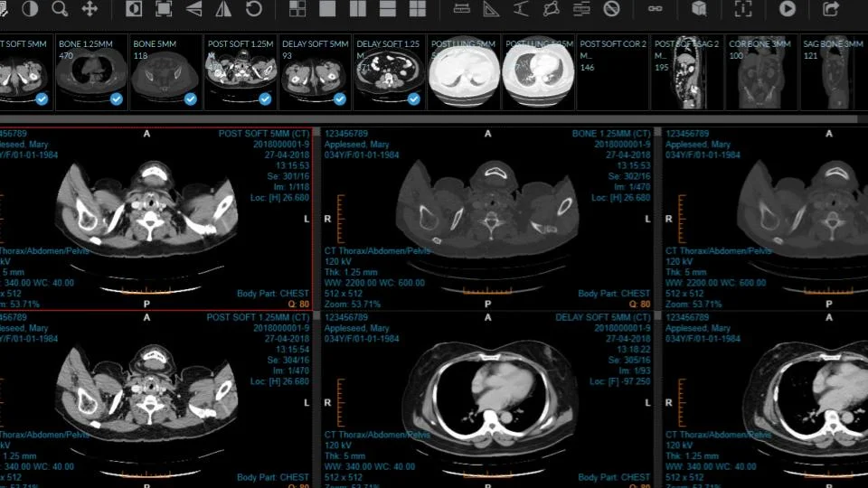
Task: Invert image grayscale colors
Action: click(134, 8)
